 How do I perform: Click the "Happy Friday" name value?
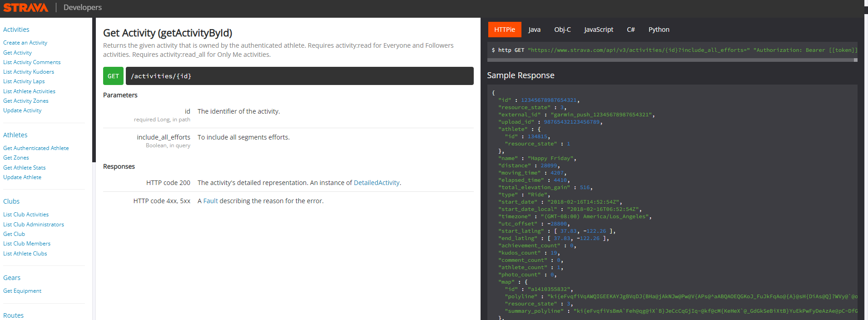point(552,158)
